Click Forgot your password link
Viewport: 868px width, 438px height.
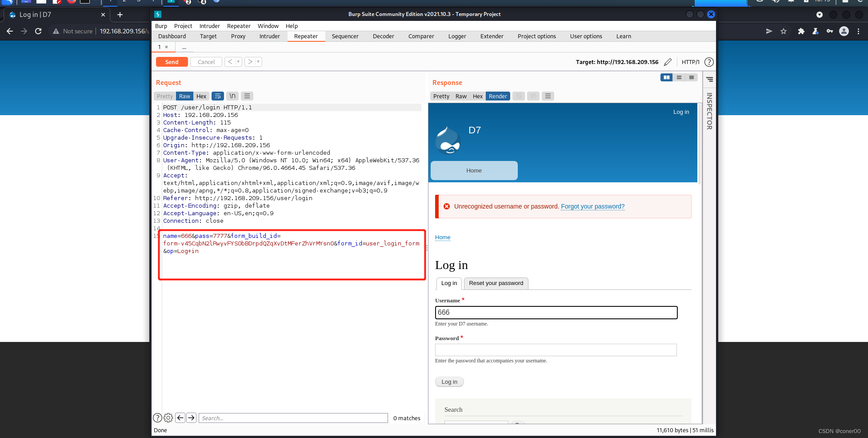click(x=592, y=206)
